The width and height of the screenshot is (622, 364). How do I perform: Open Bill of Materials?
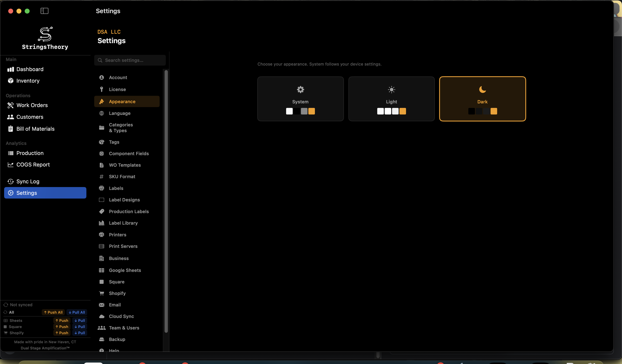click(x=35, y=128)
